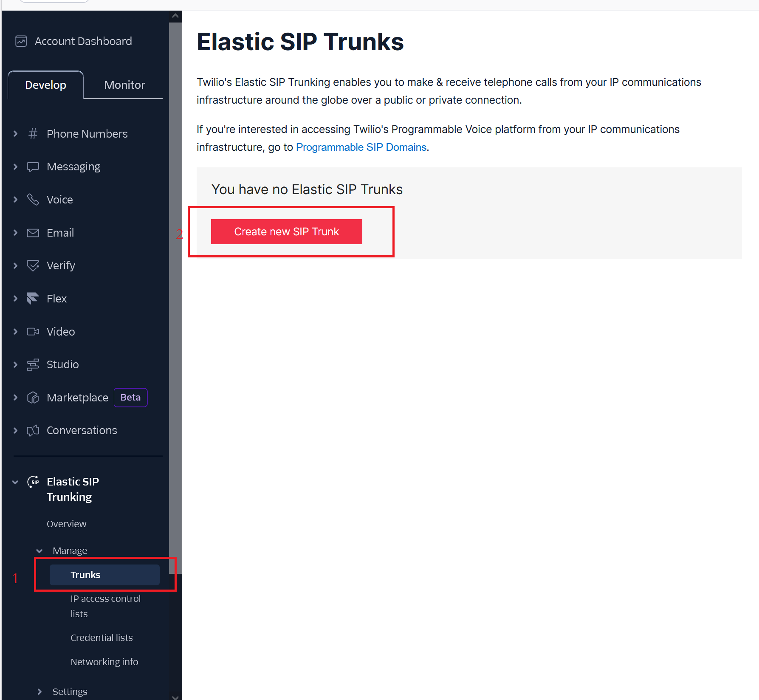
Task: Click the Verify shield icon
Action: pyautogui.click(x=33, y=265)
